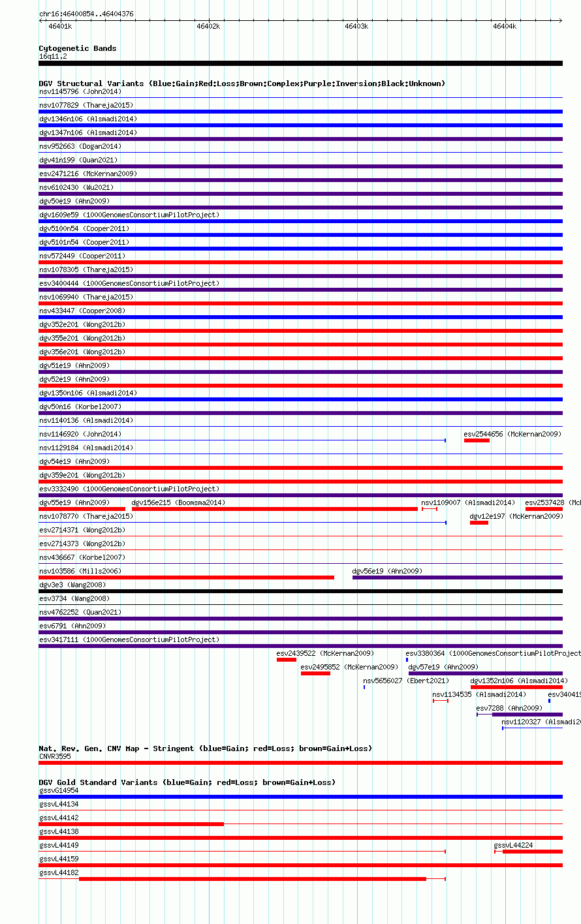Click the 46403k ruler tick label
Viewport: 581px width, 924px height.
click(356, 26)
